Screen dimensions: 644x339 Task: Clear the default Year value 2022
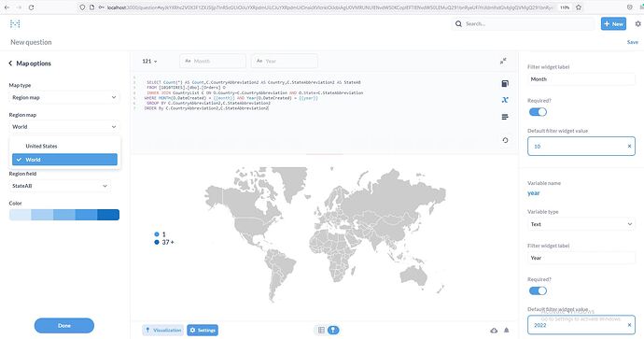629,325
